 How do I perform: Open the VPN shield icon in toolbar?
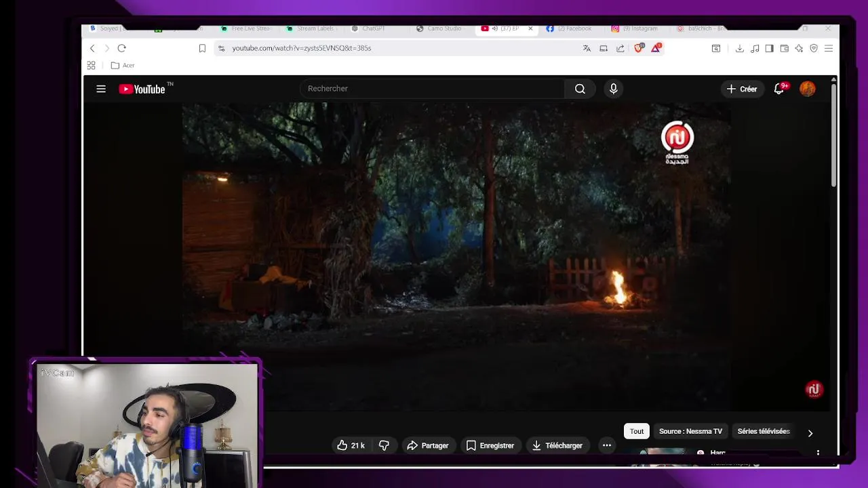[814, 48]
